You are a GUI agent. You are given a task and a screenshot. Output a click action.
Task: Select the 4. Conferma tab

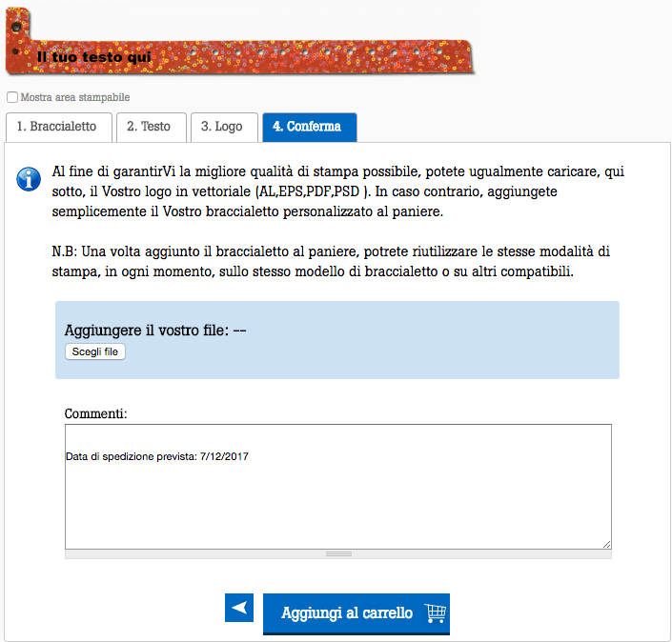(310, 127)
